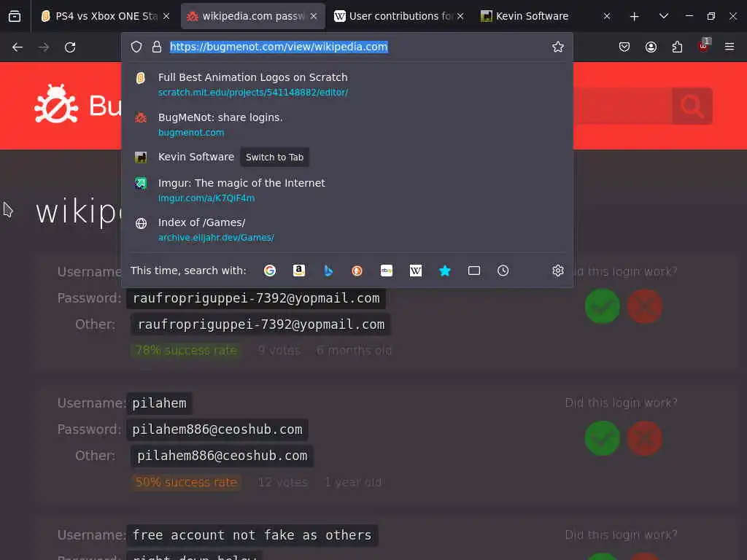Close the User contributions tab
This screenshot has width=747, height=560.
pos(460,16)
